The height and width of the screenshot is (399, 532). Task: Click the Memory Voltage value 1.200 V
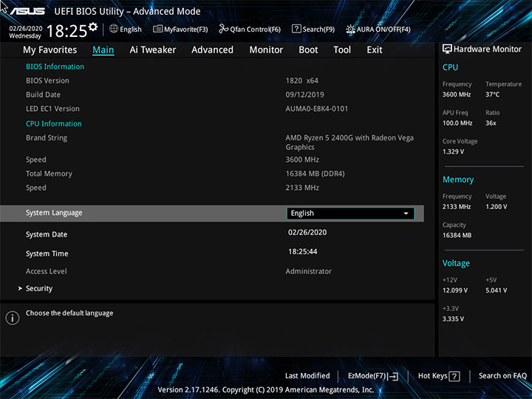[497, 207]
